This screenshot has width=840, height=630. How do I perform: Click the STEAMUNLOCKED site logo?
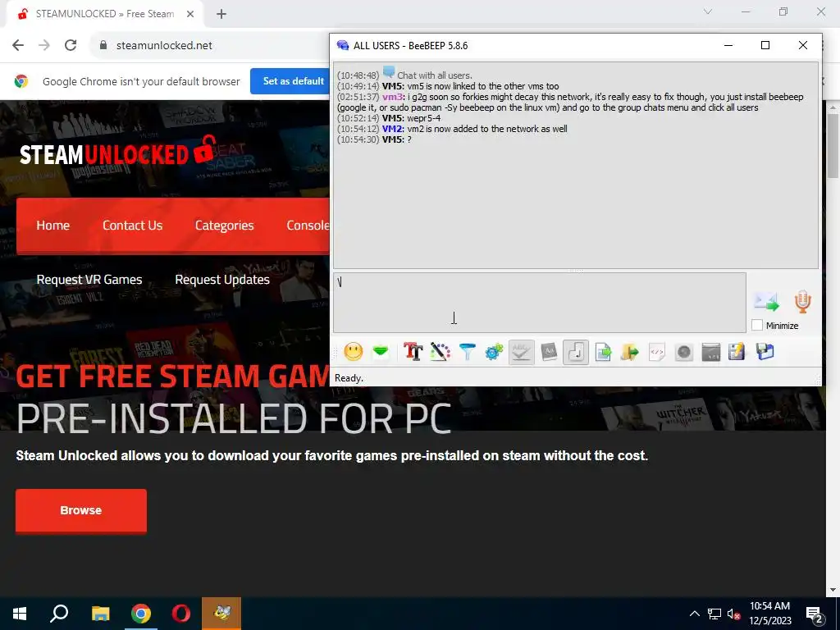pyautogui.click(x=116, y=152)
